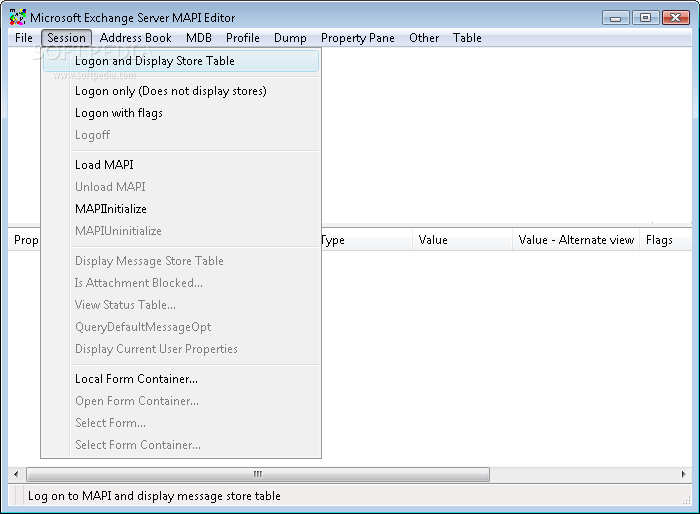700x514 pixels.
Task: Close the MAPI Editor window
Action: pyautogui.click(x=676, y=18)
